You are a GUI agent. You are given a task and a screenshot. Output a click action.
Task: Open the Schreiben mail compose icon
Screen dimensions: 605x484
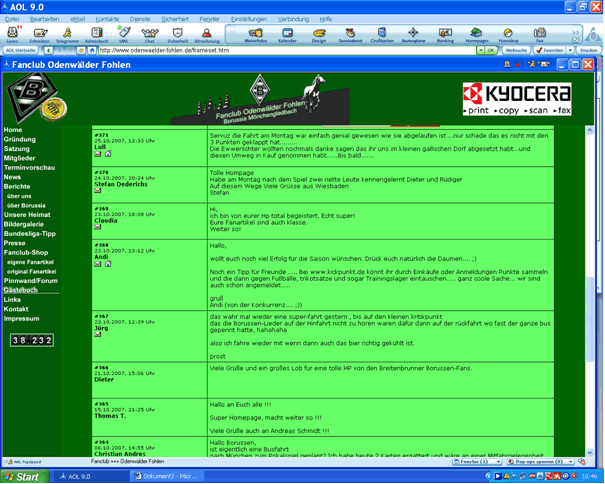pos(40,33)
